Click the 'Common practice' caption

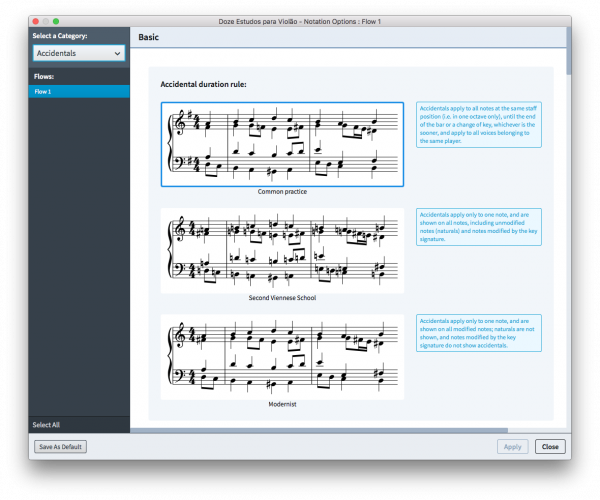[282, 192]
